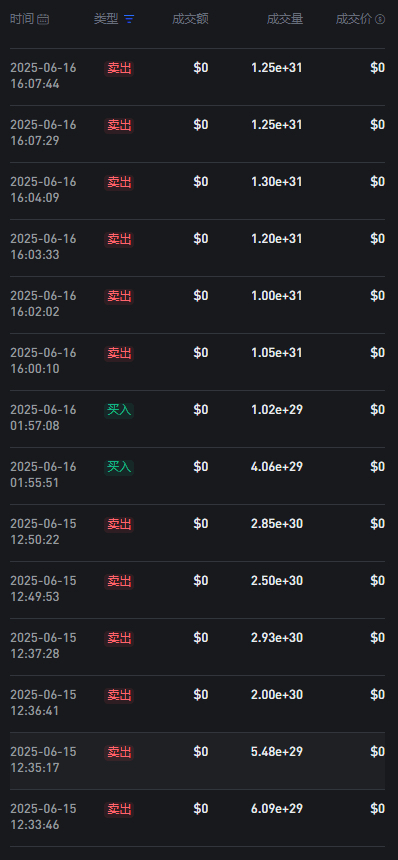Image resolution: width=398 pixels, height=860 pixels.
Task: Switch price unit via 成交价 header
Action: 354,20
